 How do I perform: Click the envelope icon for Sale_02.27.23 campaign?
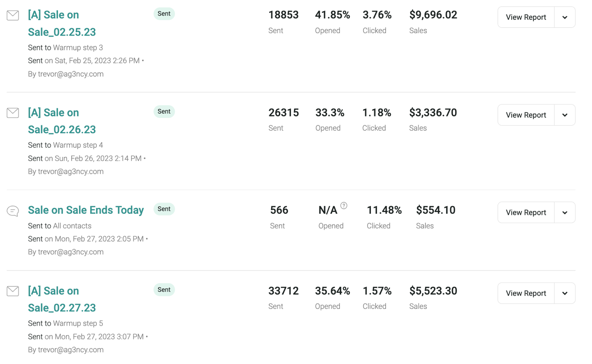coord(13,291)
